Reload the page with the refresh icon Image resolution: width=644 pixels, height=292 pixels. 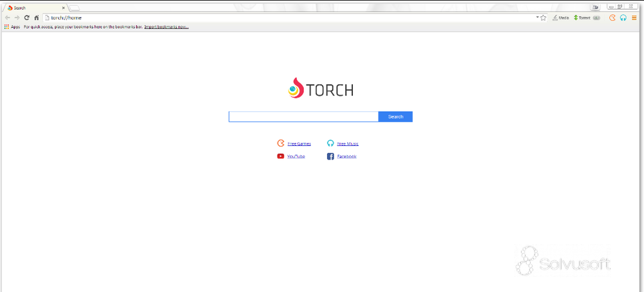(x=27, y=17)
